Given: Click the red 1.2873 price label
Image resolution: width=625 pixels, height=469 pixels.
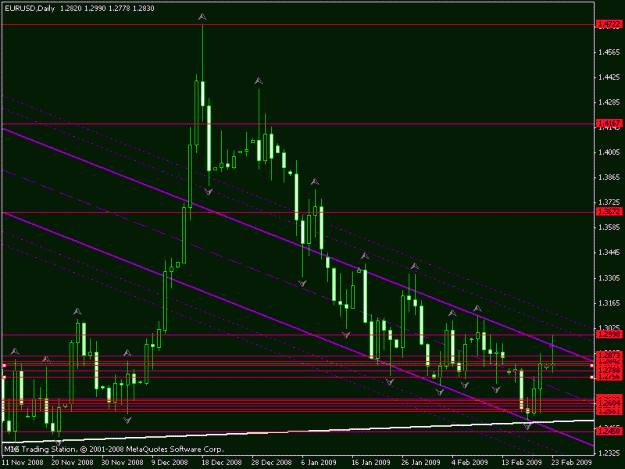Looking at the screenshot, I should pos(609,355).
